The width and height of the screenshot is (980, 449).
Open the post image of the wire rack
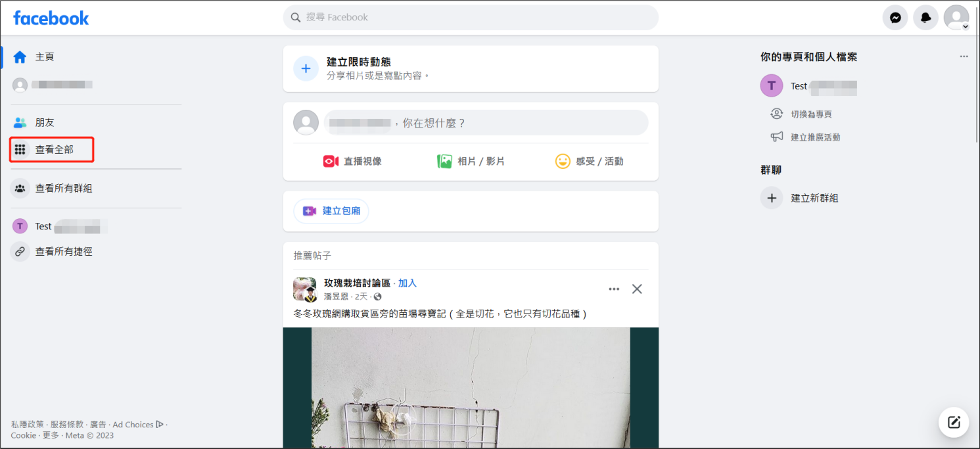pos(471,388)
